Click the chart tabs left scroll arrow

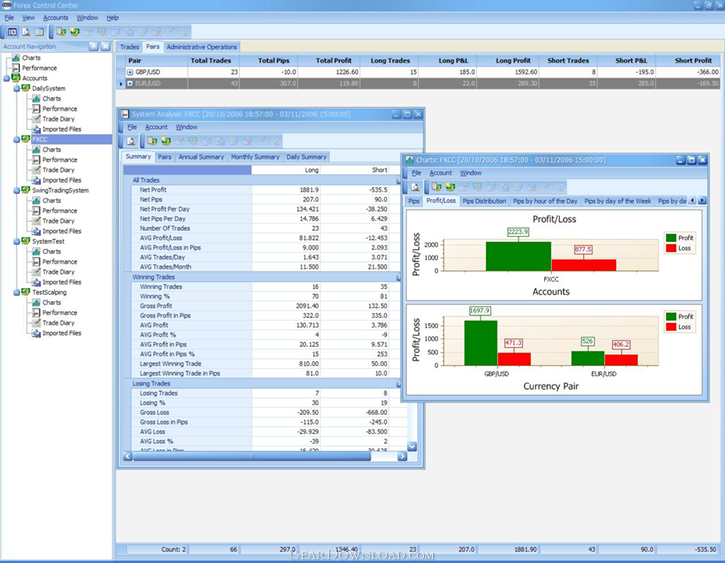click(x=692, y=201)
